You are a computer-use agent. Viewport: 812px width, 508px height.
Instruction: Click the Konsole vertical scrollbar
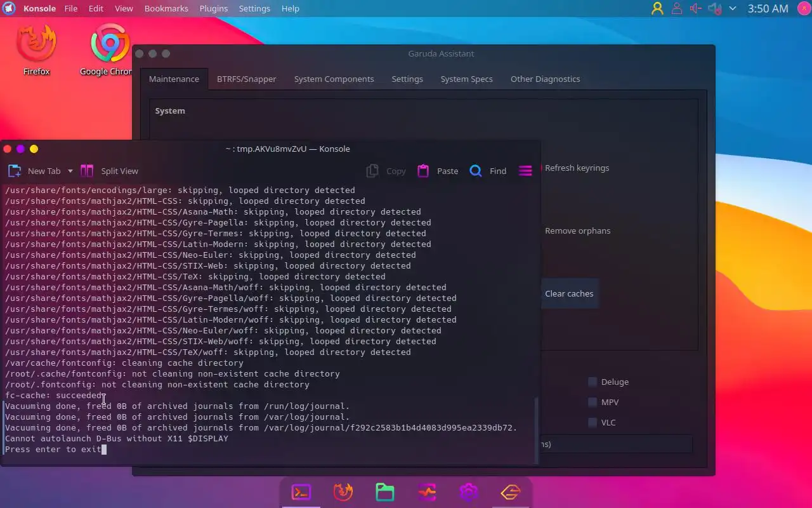point(537,431)
